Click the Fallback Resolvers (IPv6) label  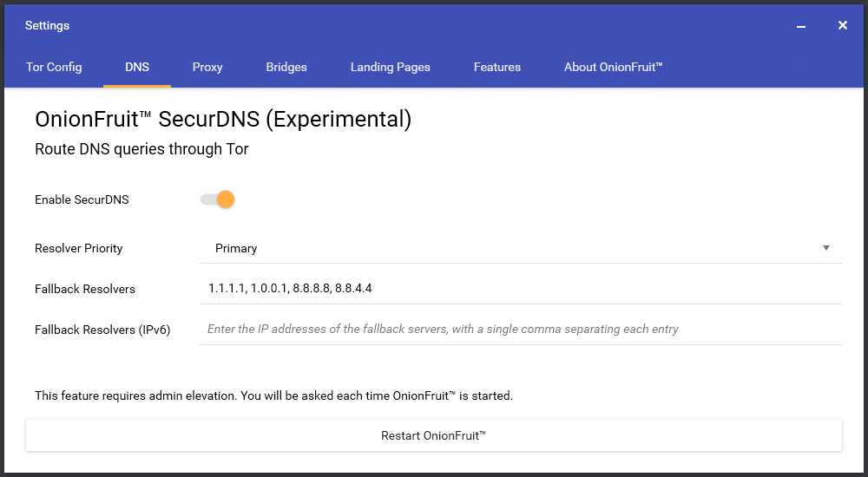tap(102, 330)
